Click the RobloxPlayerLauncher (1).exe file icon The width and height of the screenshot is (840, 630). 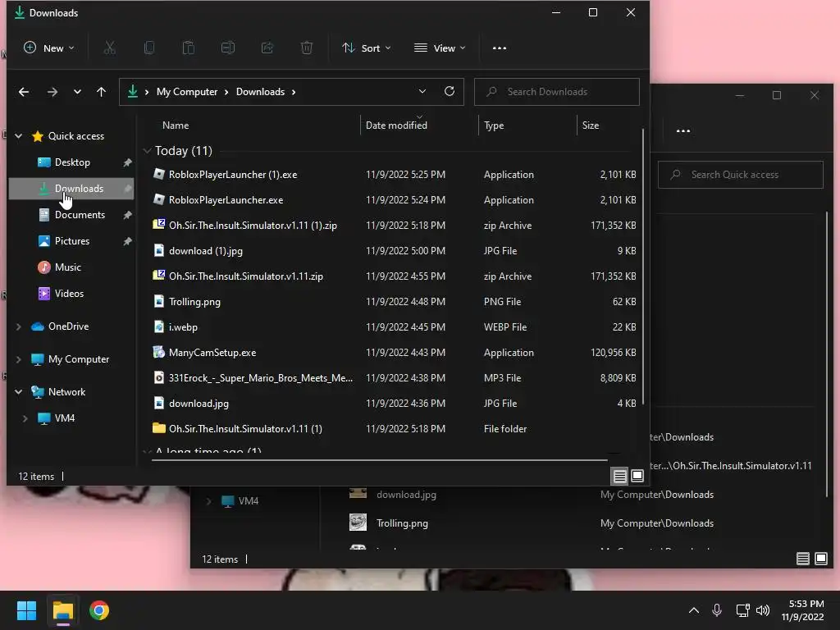[x=158, y=174]
